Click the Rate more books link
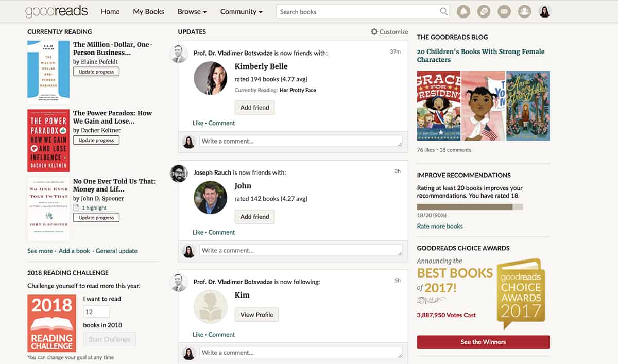Image resolution: width=618 pixels, height=364 pixels. (439, 226)
